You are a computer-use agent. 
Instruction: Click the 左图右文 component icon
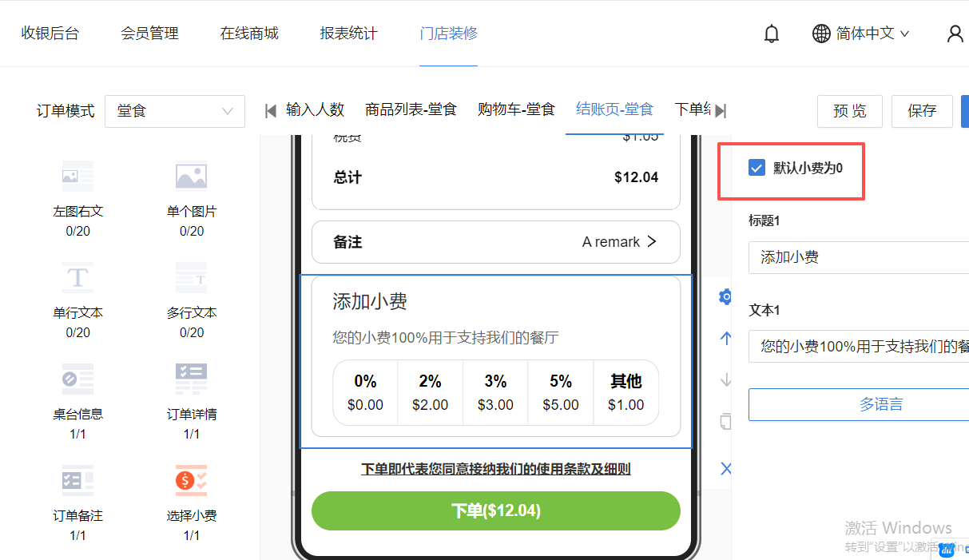(77, 177)
